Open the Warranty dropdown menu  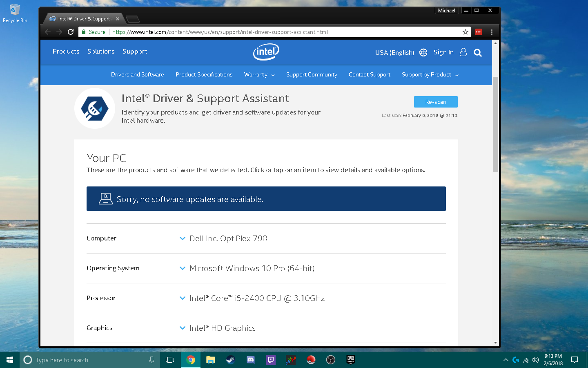(x=259, y=74)
